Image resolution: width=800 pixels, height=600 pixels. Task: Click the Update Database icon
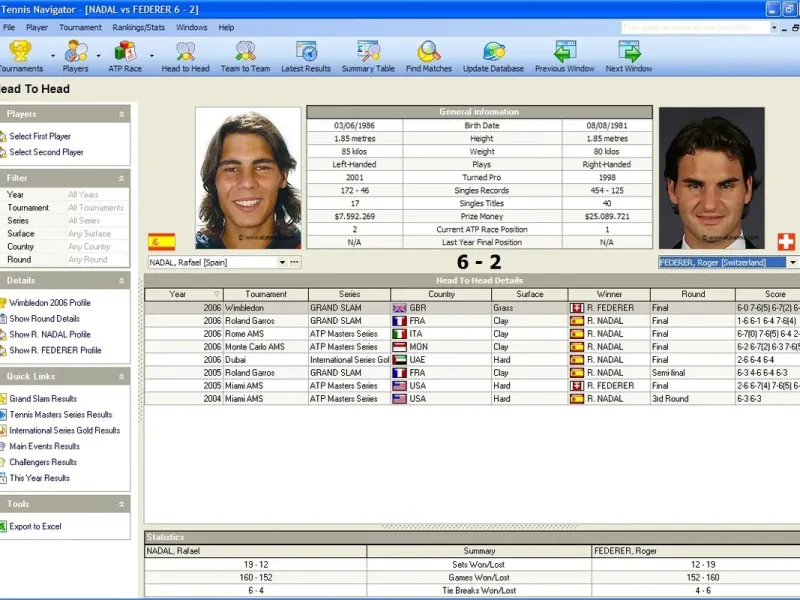pyautogui.click(x=493, y=56)
